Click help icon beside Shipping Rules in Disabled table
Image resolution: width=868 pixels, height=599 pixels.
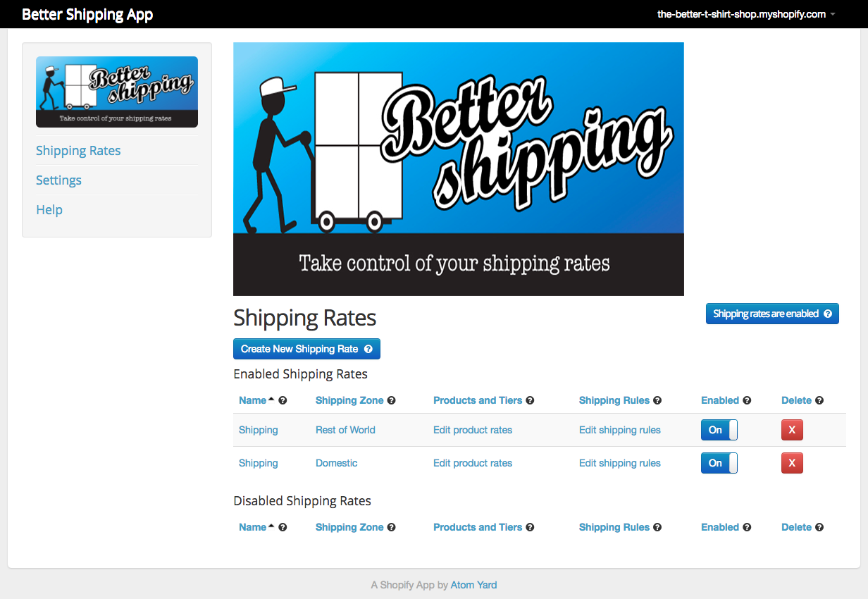[657, 527]
